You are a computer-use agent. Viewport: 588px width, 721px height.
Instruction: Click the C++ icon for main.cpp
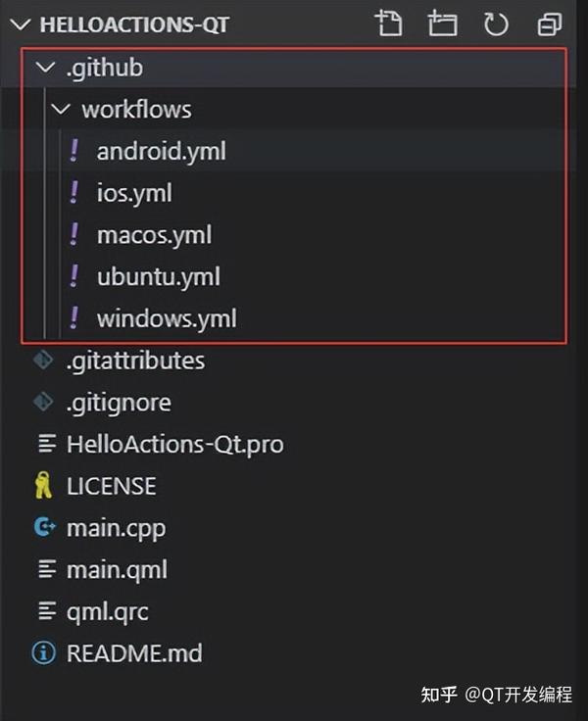click(x=44, y=528)
